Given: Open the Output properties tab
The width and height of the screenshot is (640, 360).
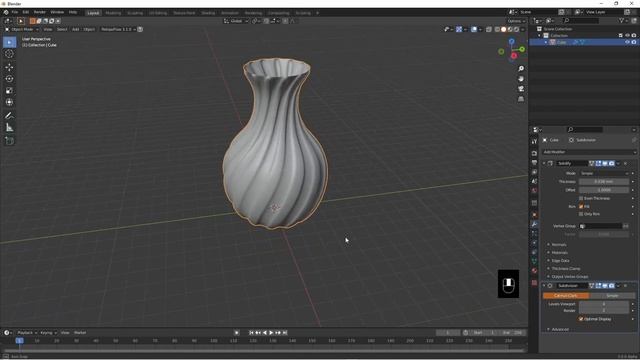Looking at the screenshot, I should point(534,162).
